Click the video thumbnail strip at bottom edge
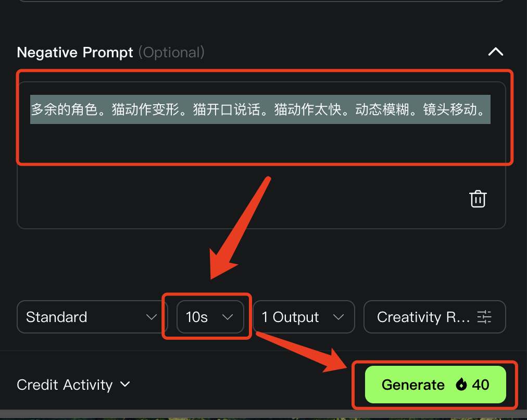527x420 pixels. [x=260, y=417]
